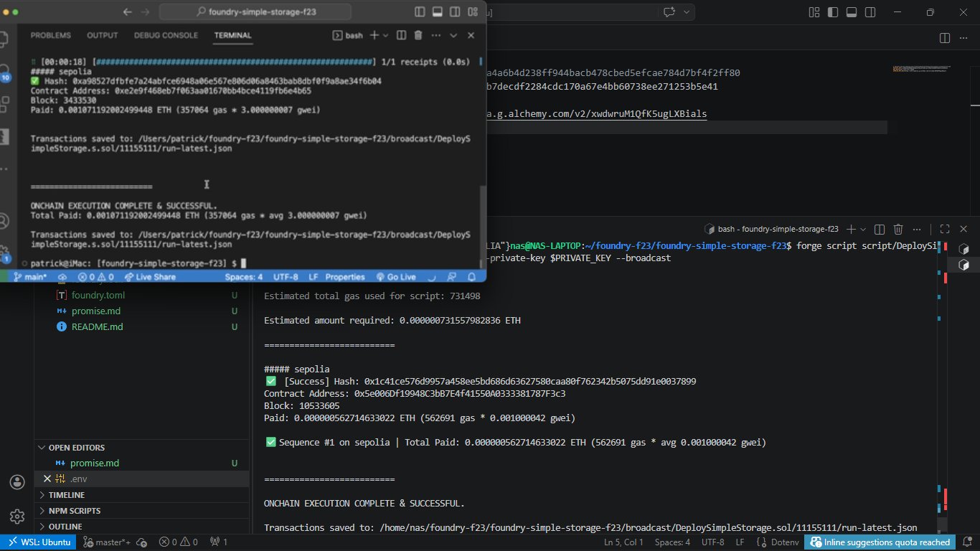Switch to the DEBUG CONSOLE tab
The image size is (980, 551).
166,35
